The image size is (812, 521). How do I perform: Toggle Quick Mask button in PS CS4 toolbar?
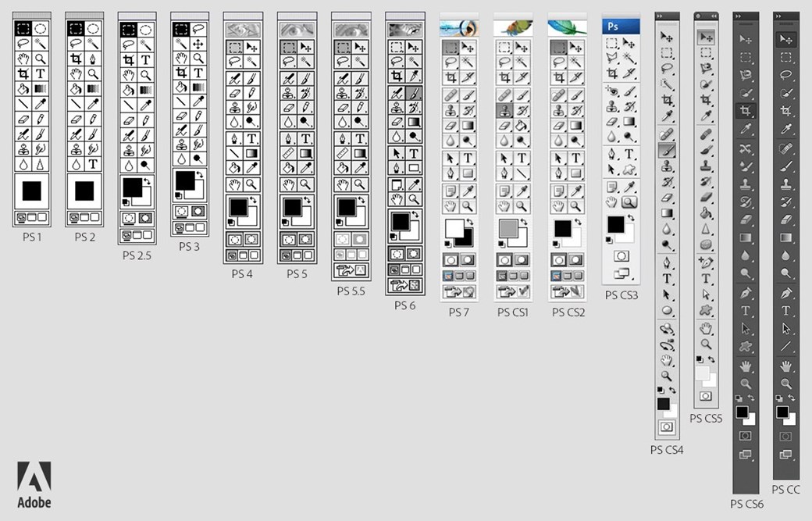click(x=667, y=426)
